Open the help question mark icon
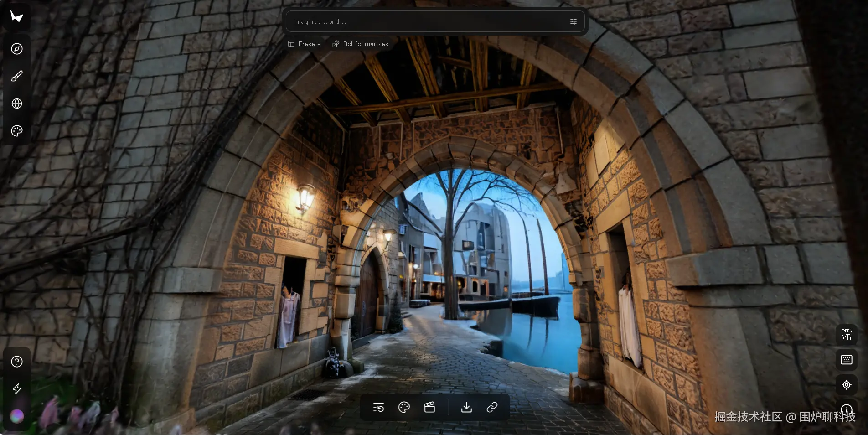 click(x=17, y=362)
